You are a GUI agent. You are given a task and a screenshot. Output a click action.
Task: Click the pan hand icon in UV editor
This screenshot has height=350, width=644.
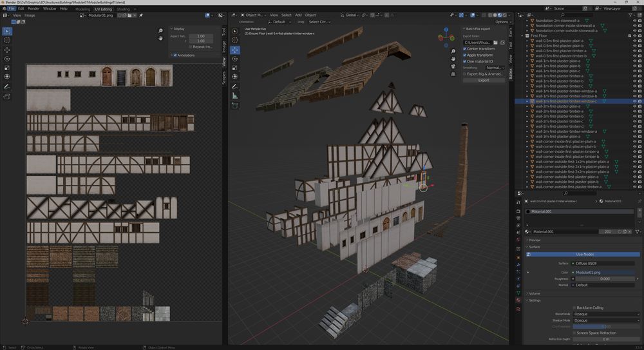click(x=161, y=39)
